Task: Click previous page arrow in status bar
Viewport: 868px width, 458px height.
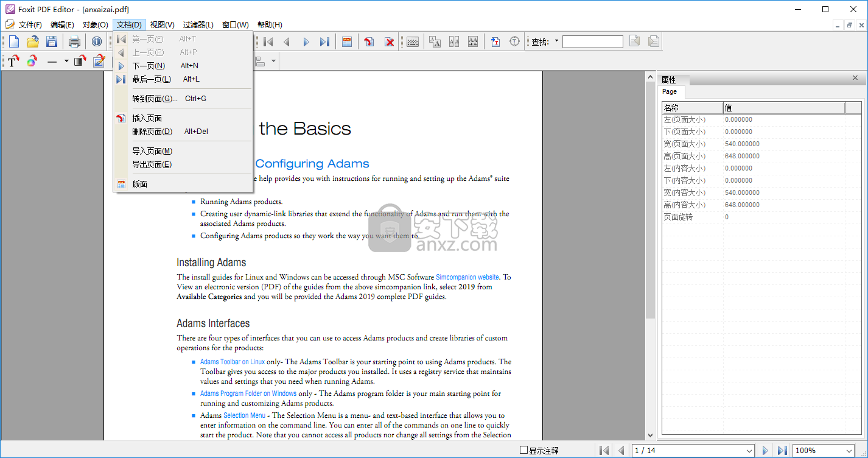Action: click(621, 451)
